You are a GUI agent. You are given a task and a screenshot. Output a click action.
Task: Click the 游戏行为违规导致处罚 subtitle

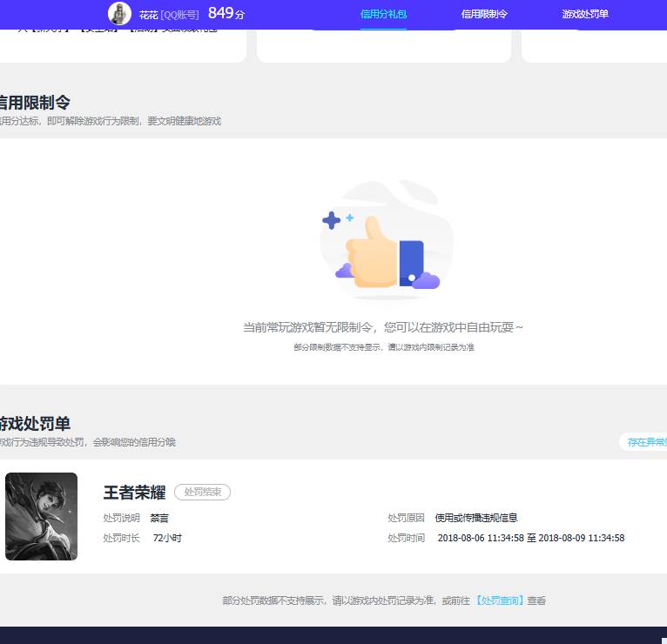coord(88,442)
